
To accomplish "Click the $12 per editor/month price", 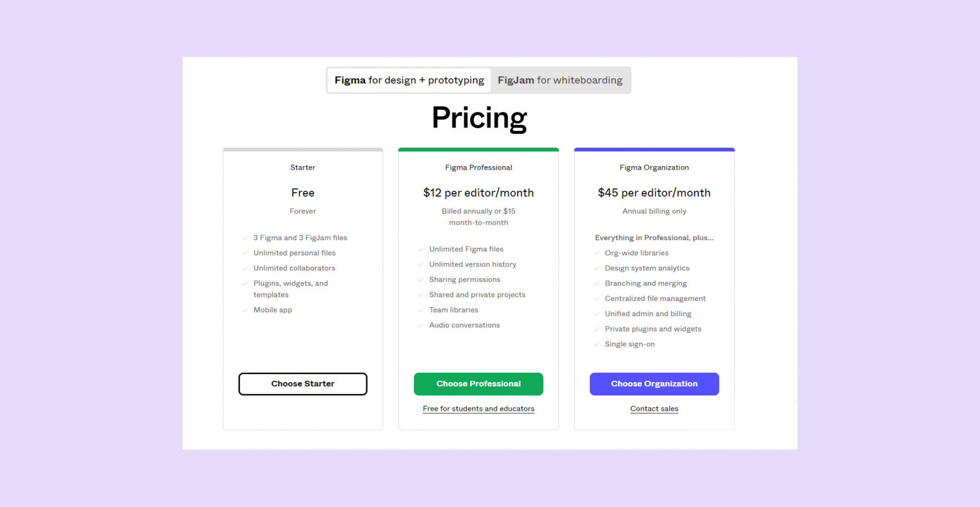I will tap(478, 193).
